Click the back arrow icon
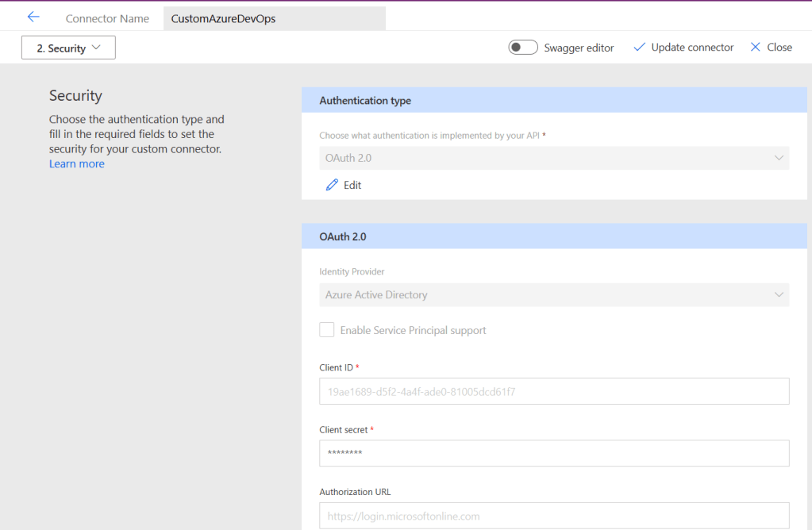812x530 pixels. (x=33, y=17)
